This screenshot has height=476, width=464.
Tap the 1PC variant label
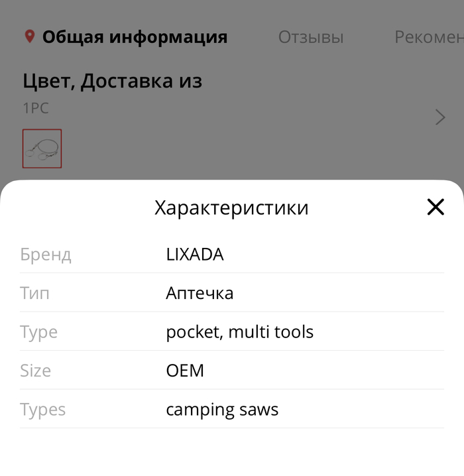(36, 108)
